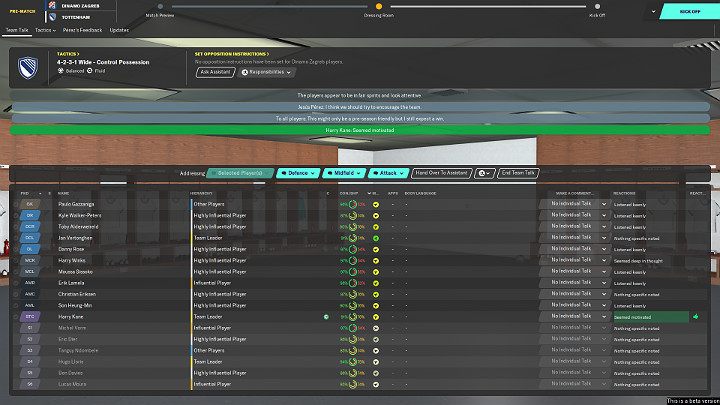Open individual talk dropdown for Kyle Walker-Peters
The image size is (720, 405).
tap(578, 214)
